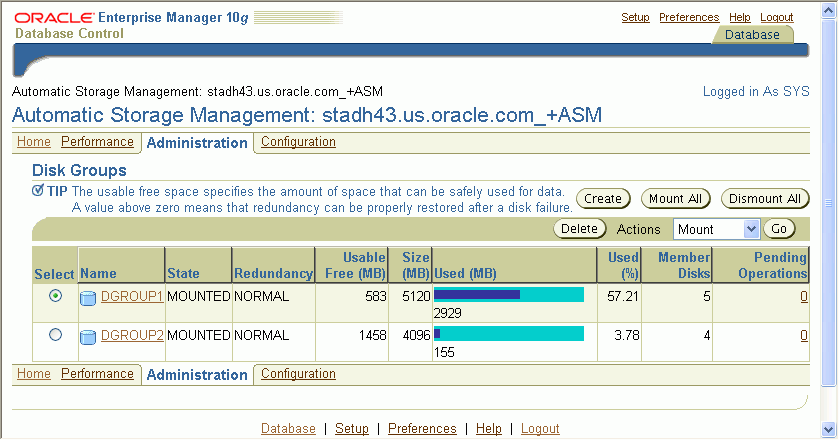This screenshot has height=440, width=839.
Task: Select the DGROUP1 radio button
Action: 55,296
